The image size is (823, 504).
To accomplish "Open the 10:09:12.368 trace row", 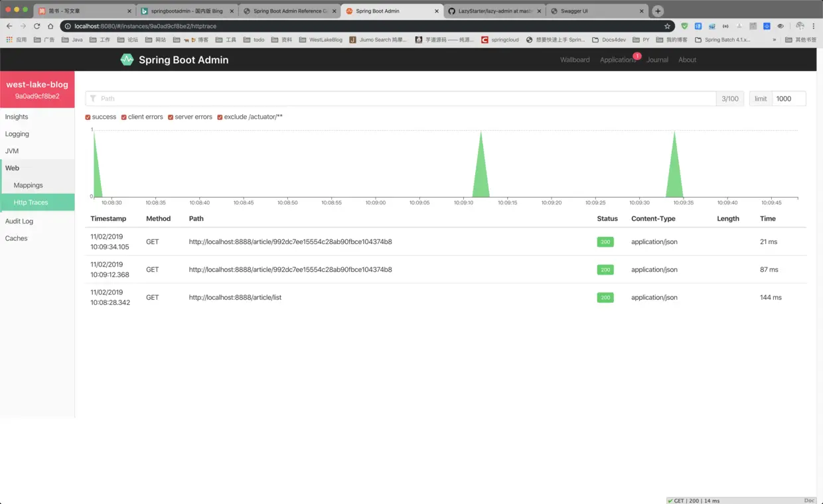I will [446, 270].
